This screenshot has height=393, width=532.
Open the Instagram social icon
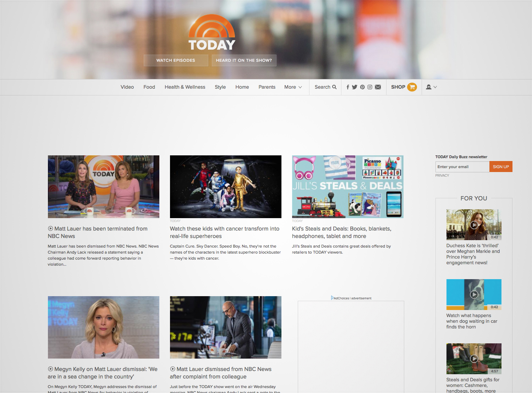tap(370, 87)
